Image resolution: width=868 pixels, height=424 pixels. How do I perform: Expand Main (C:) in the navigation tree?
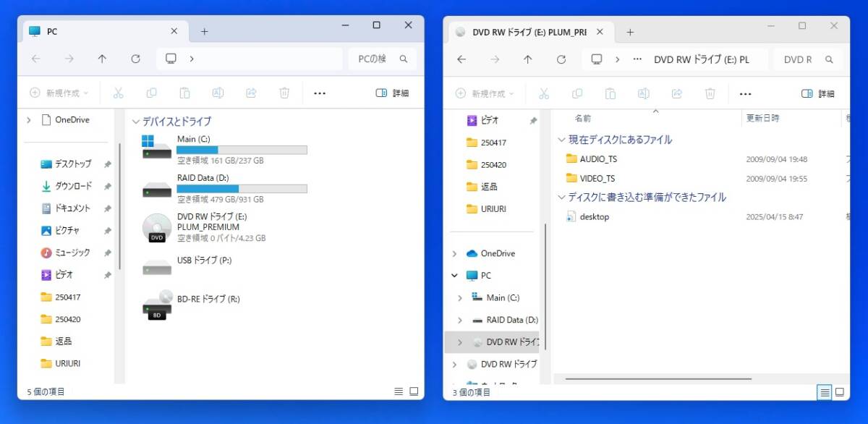pos(460,298)
